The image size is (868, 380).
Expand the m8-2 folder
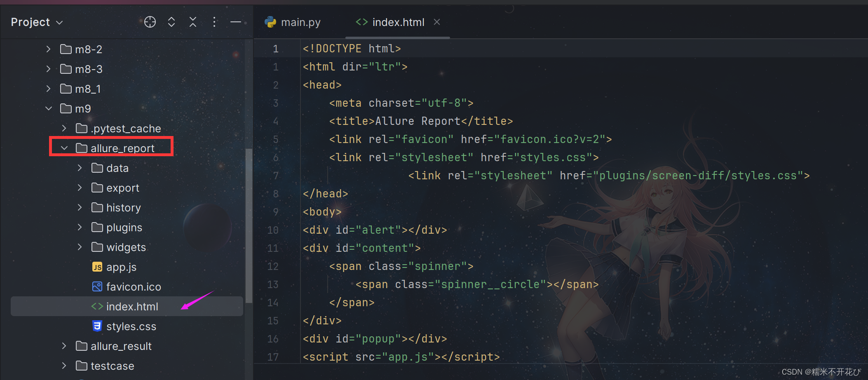pyautogui.click(x=48, y=49)
